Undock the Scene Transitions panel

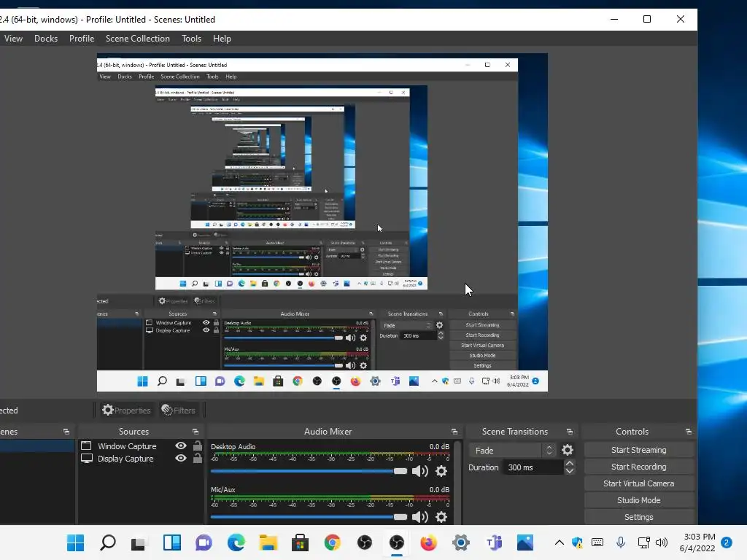(570, 432)
